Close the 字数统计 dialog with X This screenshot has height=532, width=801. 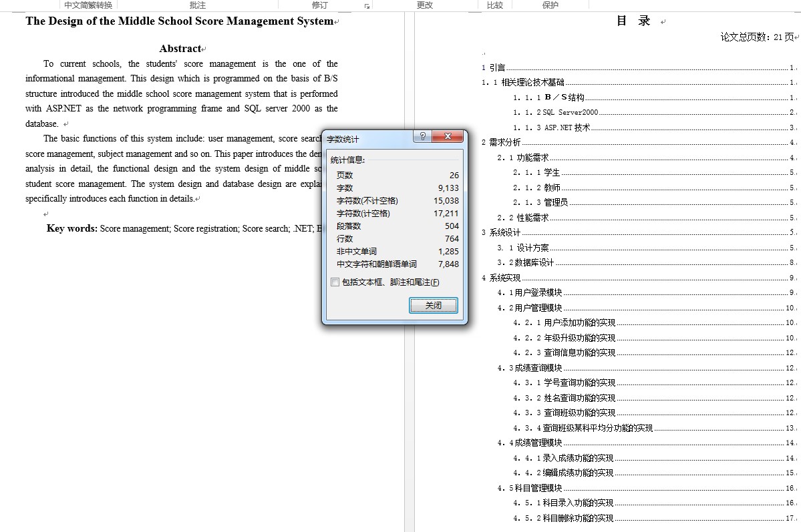[x=448, y=136]
